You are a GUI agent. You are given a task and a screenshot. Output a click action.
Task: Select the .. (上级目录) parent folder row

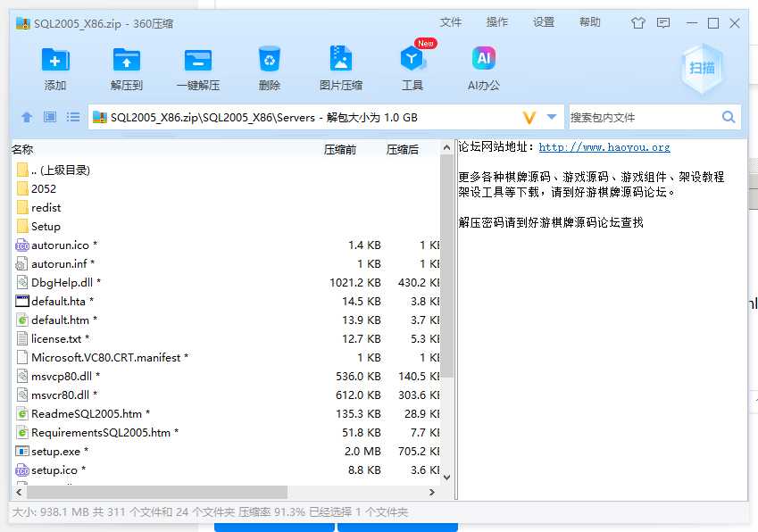226,170
